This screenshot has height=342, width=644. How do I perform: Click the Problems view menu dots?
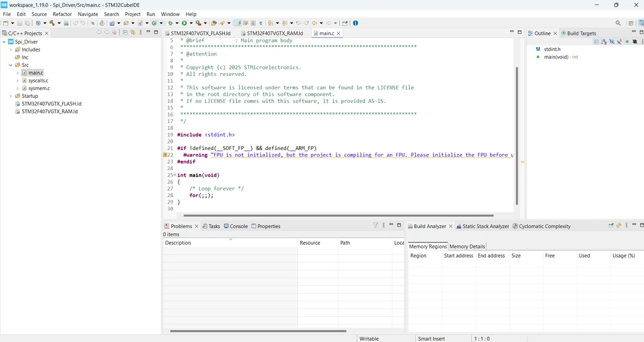384,225
